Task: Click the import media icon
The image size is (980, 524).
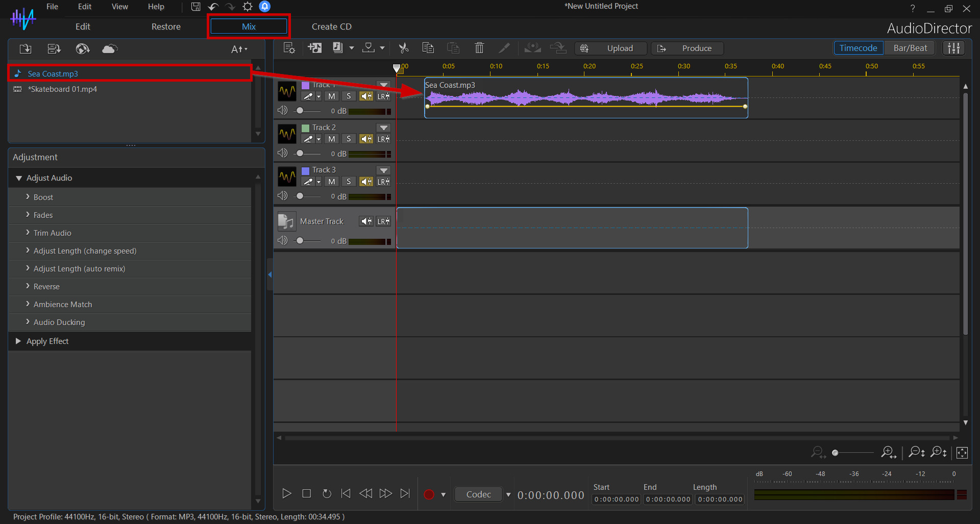Action: click(x=25, y=49)
